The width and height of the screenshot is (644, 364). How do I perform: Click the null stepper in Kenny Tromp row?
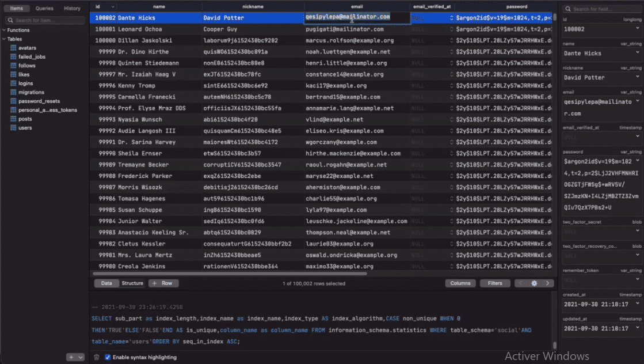(x=451, y=86)
